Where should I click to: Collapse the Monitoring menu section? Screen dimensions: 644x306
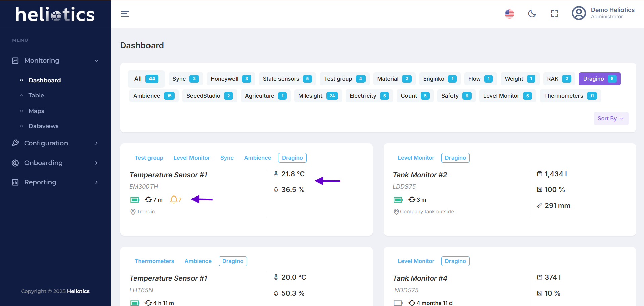click(97, 61)
